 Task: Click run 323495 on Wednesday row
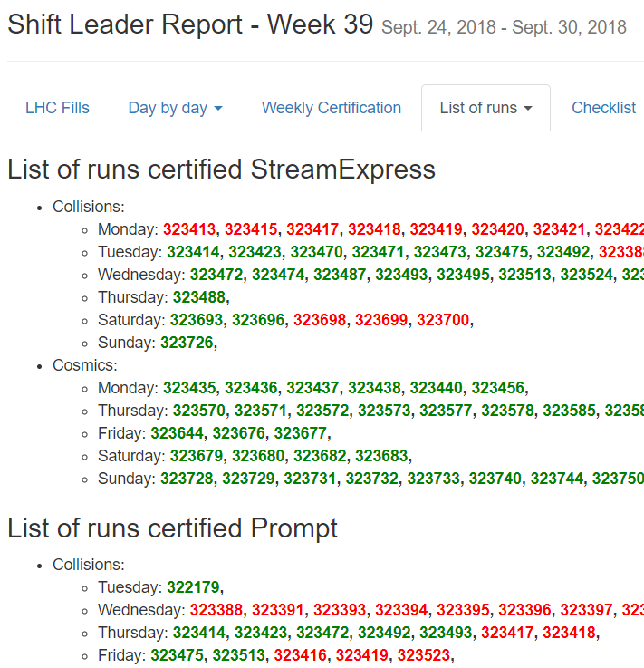tap(463, 275)
